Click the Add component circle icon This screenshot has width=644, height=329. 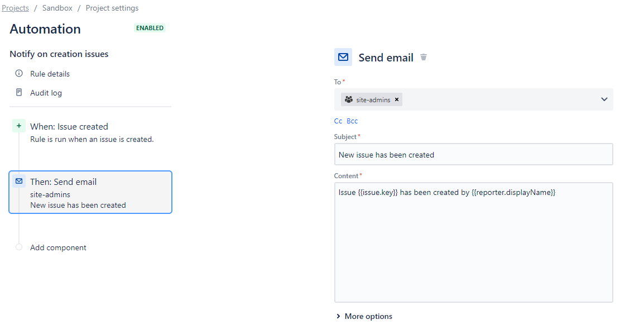(x=19, y=247)
